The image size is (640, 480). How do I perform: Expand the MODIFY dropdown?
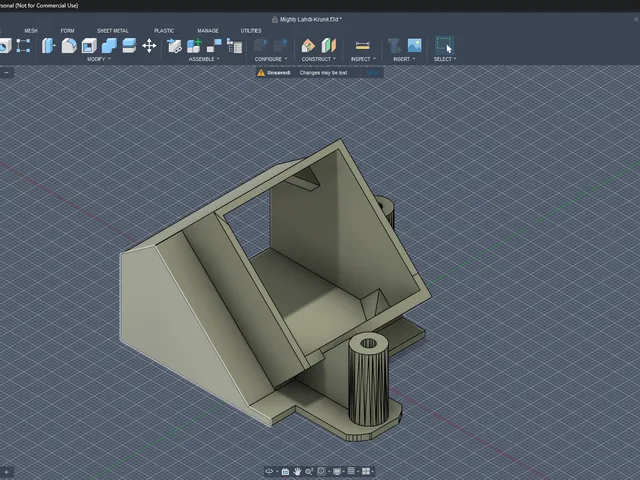pos(98,59)
